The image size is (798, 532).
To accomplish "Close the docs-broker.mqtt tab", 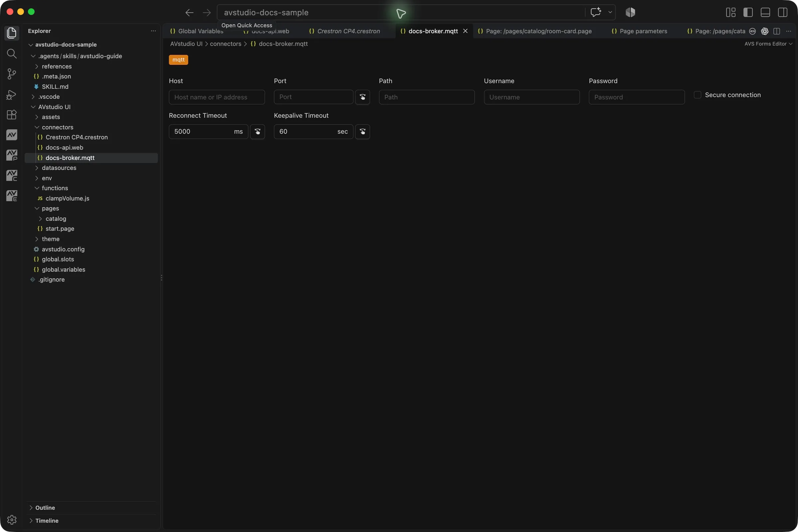I will tap(465, 31).
